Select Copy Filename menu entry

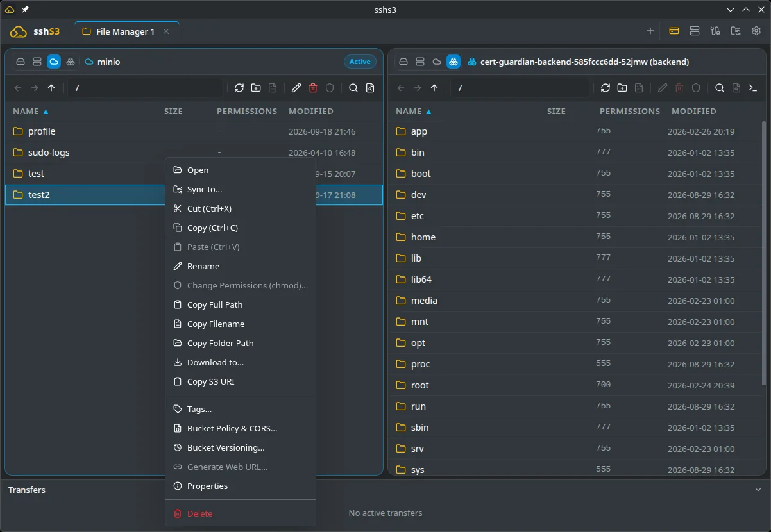241,324
